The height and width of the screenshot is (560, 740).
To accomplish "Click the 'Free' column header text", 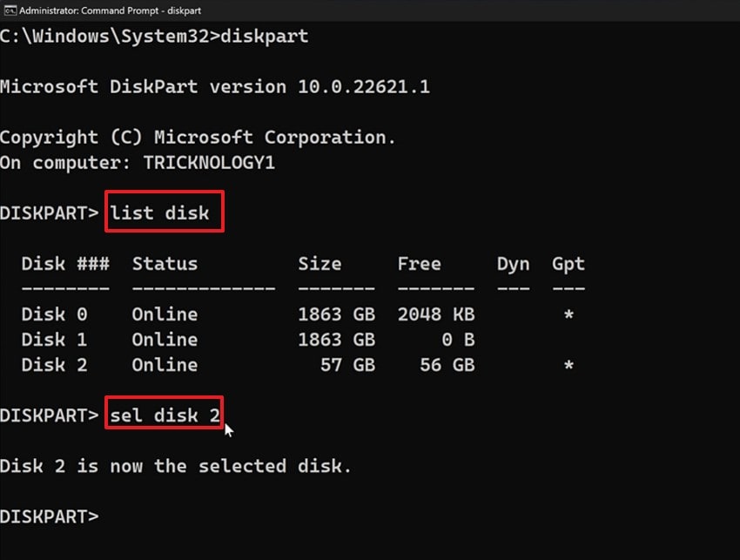I will (x=419, y=263).
